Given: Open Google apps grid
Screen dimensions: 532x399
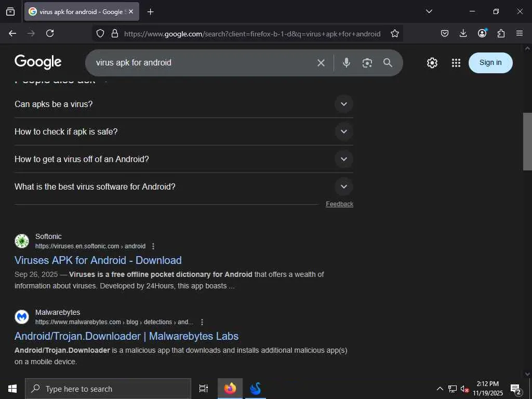Looking at the screenshot, I should tap(456, 63).
